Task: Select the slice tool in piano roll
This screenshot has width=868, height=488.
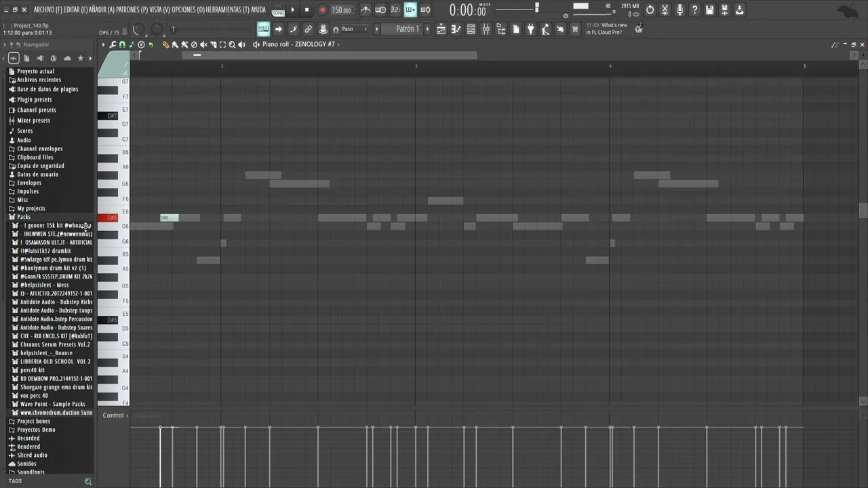Action: point(213,45)
